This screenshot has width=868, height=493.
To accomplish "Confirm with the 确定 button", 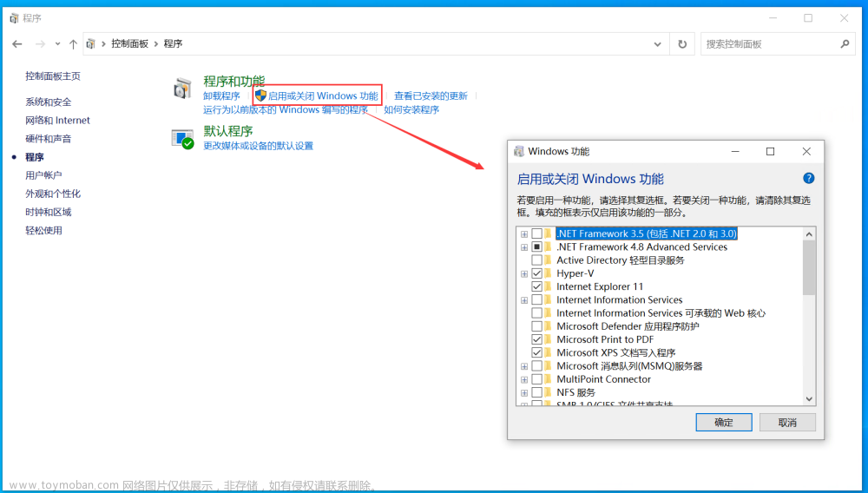I will click(724, 422).
